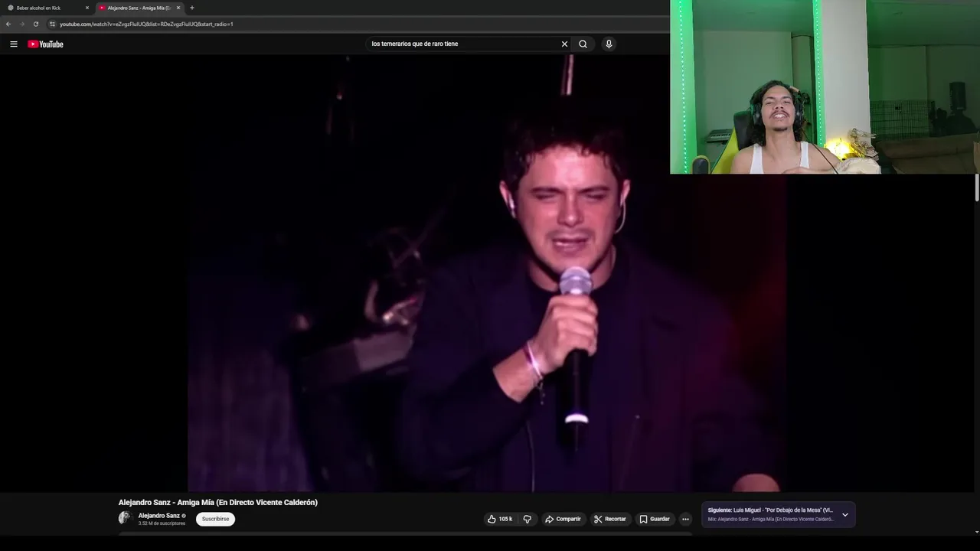The width and height of the screenshot is (980, 551).
Task: Open Siguiente: Luis Miguel Por Debajo de la Mesa
Action: click(x=770, y=510)
